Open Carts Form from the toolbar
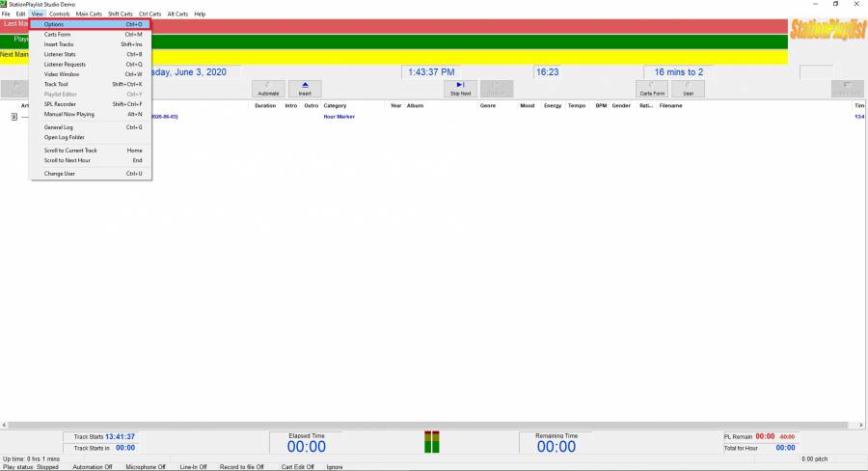This screenshot has width=868, height=471. (652, 88)
